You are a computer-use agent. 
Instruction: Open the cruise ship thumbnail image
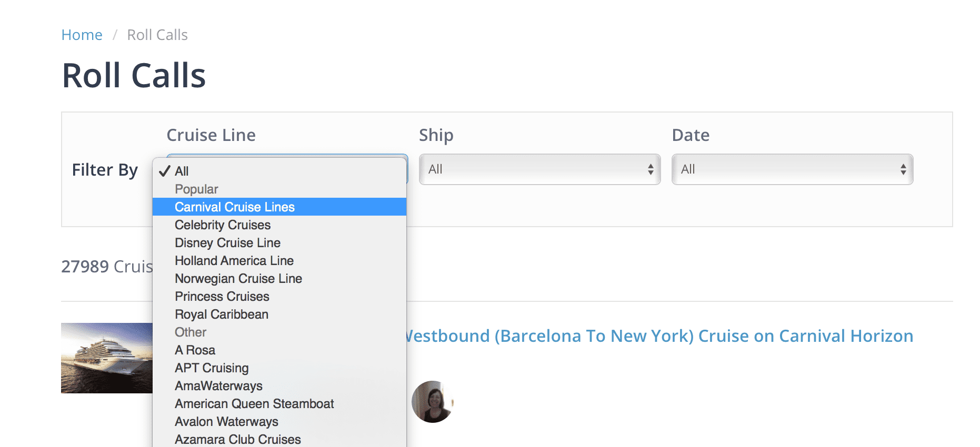107,358
